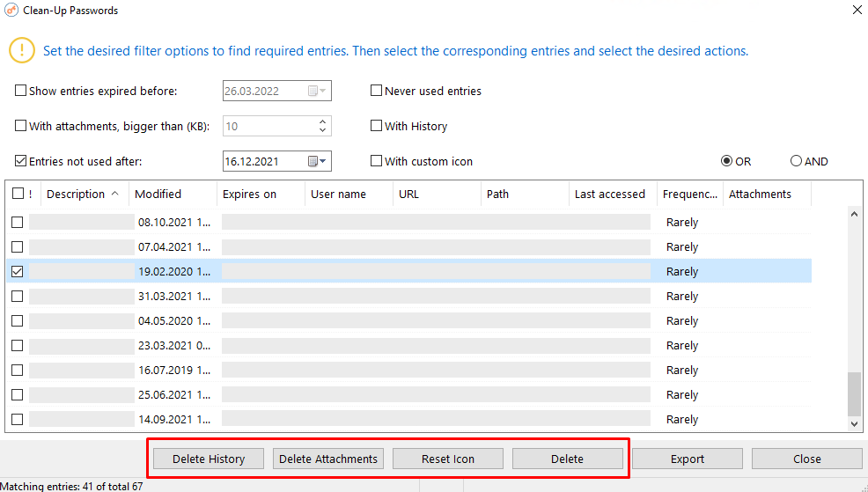Sort by the Expires on column header

261,194
